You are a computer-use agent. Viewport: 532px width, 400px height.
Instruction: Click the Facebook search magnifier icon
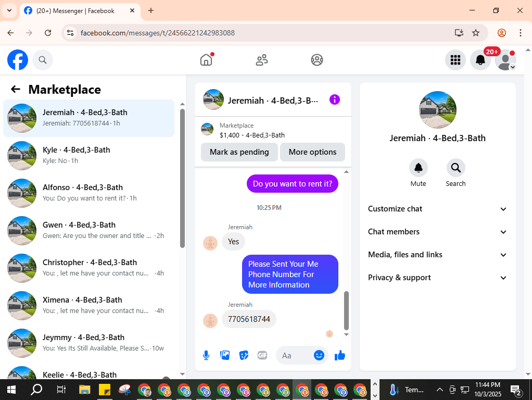pos(42,60)
